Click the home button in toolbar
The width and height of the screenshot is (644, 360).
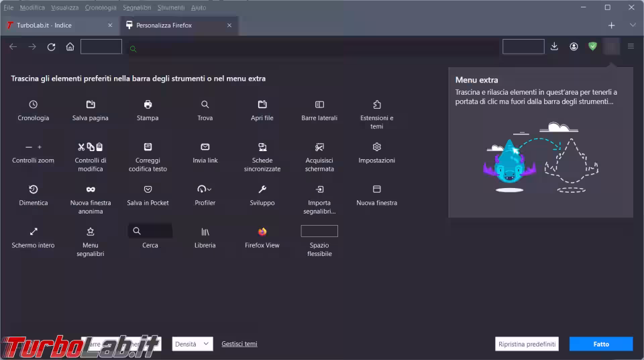click(70, 47)
